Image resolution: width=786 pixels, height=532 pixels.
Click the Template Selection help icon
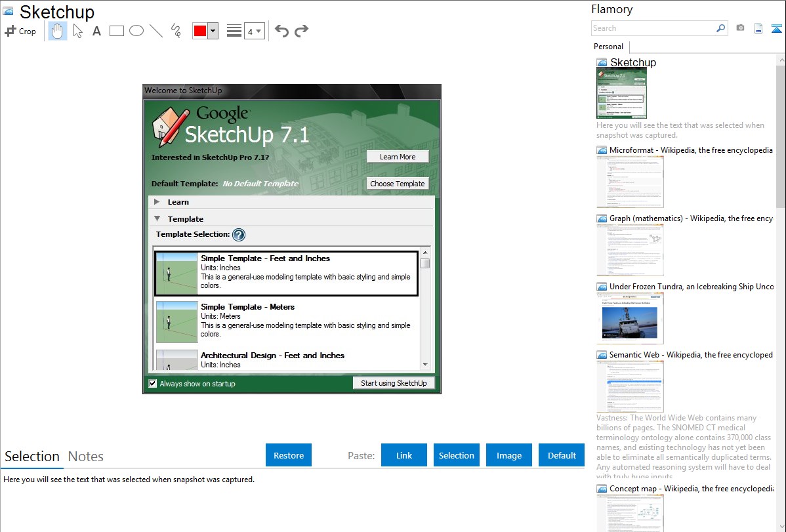click(239, 235)
